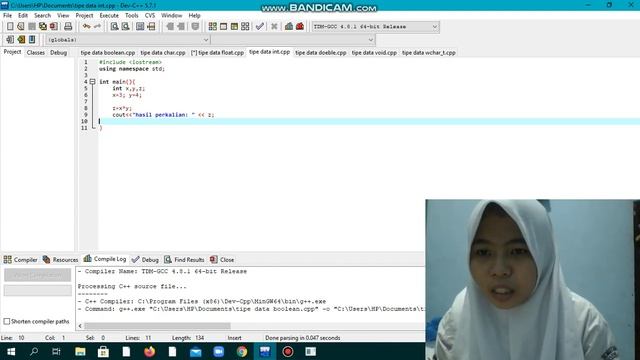Click the 'Insert' mode status bar entry

coord(235,338)
